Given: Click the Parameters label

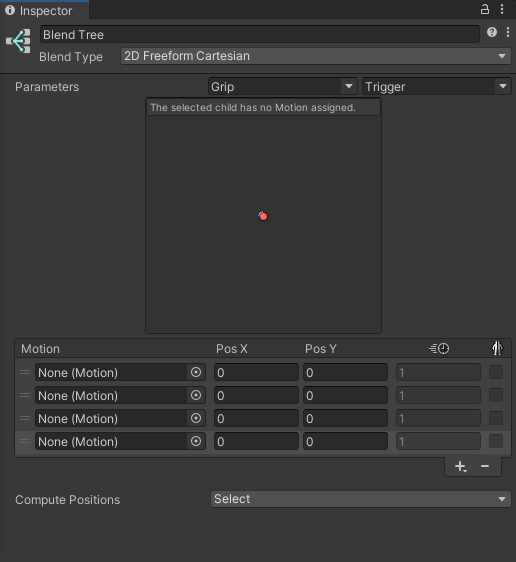Looking at the screenshot, I should tap(47, 87).
